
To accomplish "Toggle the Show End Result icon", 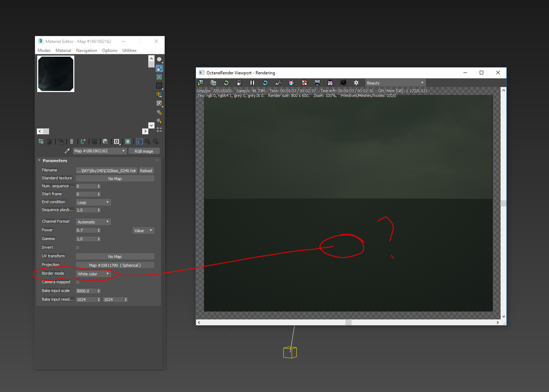I will click(x=139, y=141).
